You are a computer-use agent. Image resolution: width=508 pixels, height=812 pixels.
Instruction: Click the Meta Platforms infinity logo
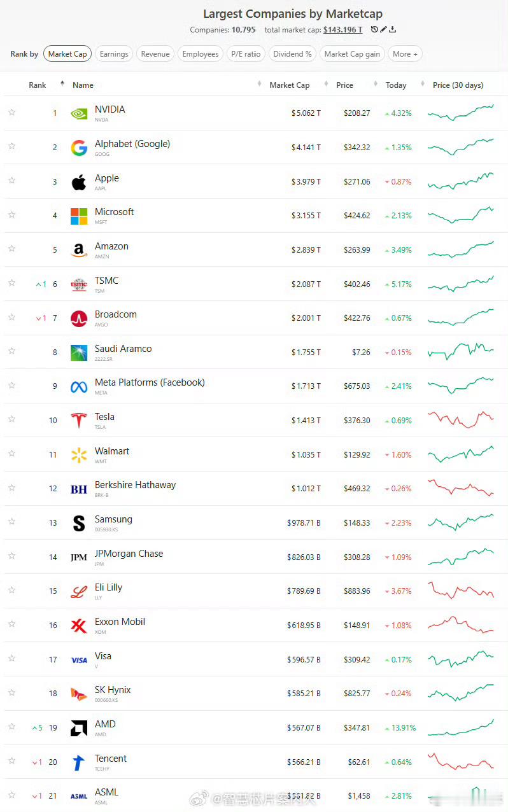(78, 386)
